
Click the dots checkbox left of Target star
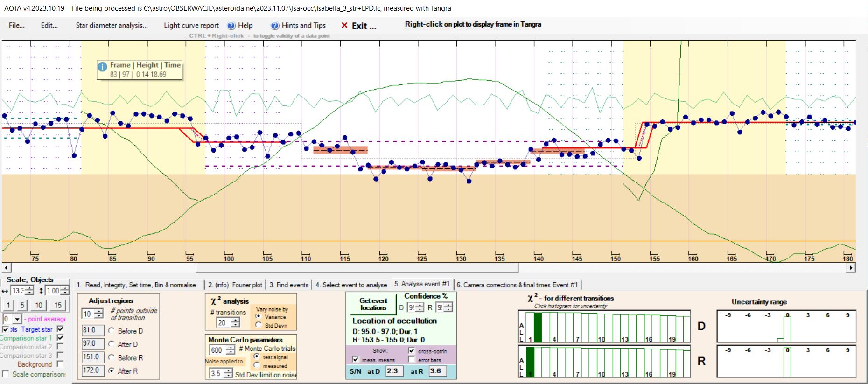click(6, 329)
